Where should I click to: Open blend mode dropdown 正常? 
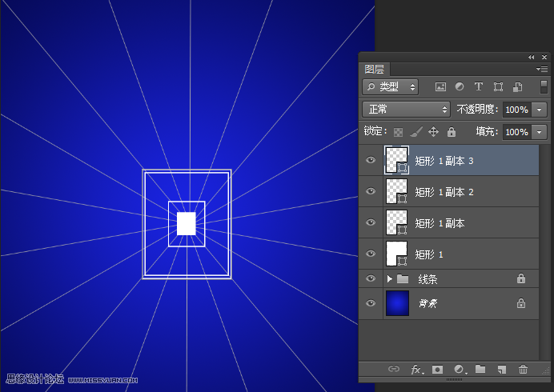[407, 110]
